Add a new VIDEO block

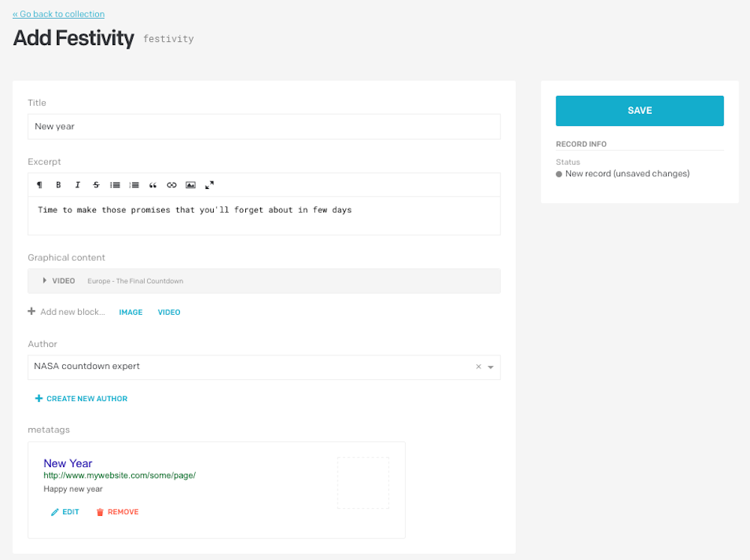(x=169, y=313)
